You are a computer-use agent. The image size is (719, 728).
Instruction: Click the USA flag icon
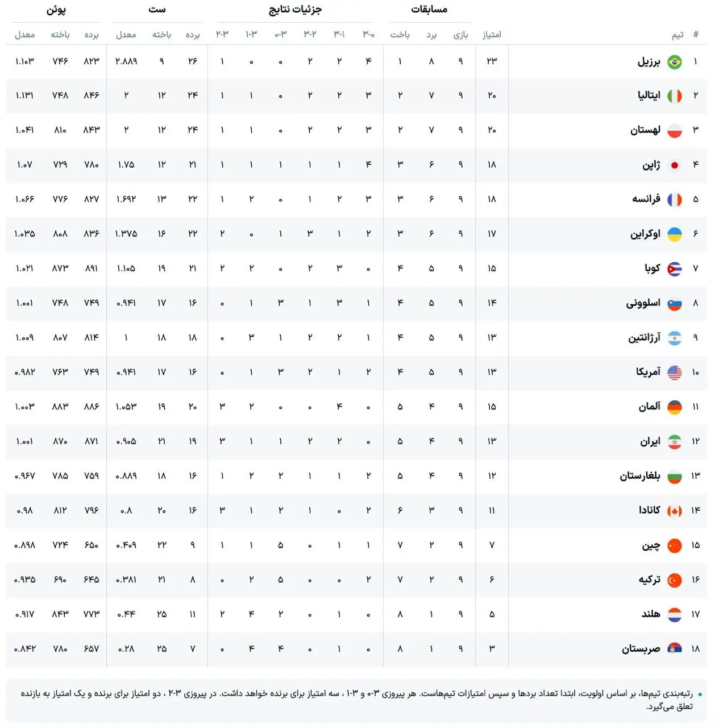pos(674,373)
